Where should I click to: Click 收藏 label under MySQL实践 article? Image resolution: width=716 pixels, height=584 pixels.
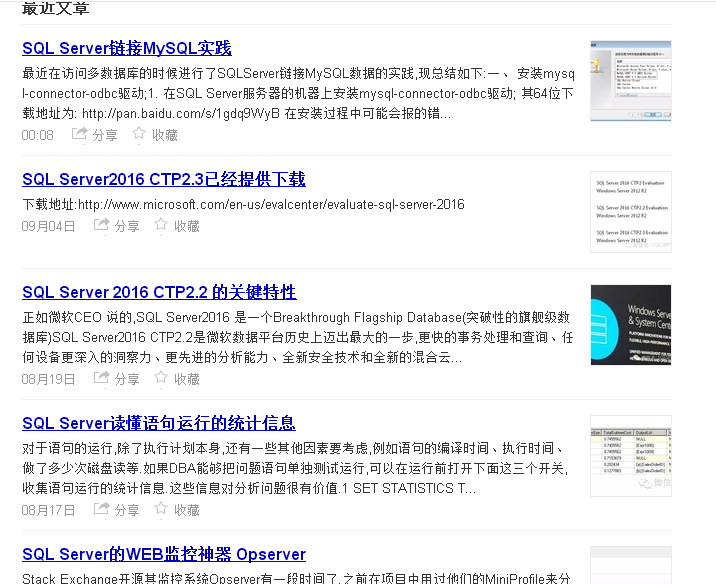point(165,135)
